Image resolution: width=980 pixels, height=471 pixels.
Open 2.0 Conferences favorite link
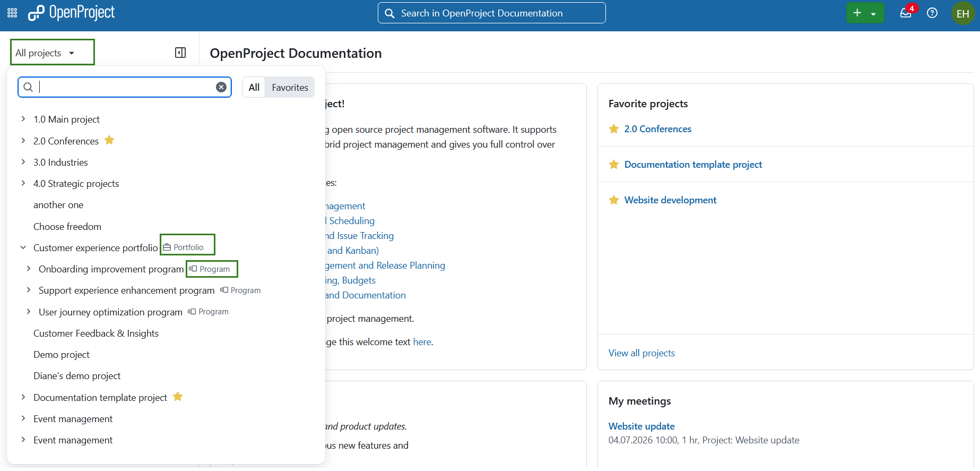click(x=657, y=129)
